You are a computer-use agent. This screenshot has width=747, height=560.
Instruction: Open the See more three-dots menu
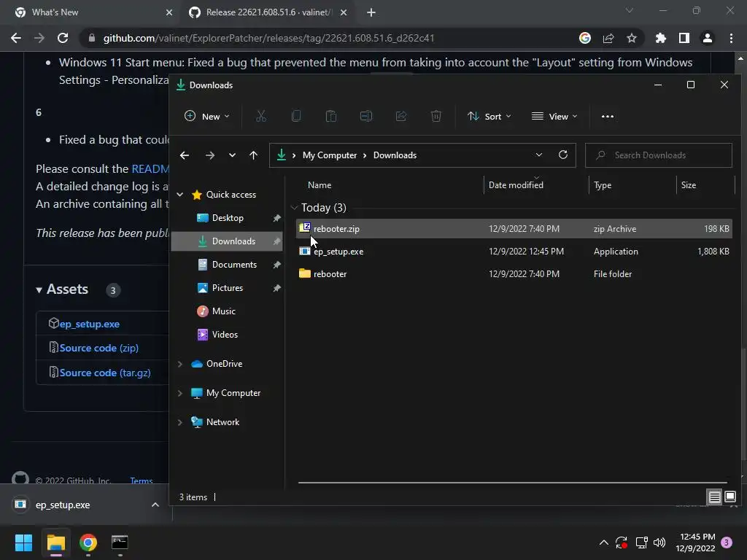[x=608, y=116]
